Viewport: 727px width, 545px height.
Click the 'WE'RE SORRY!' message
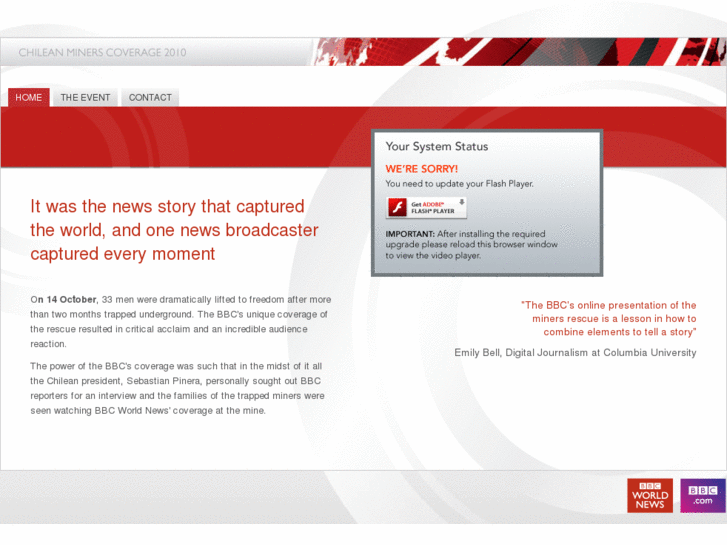click(x=421, y=169)
